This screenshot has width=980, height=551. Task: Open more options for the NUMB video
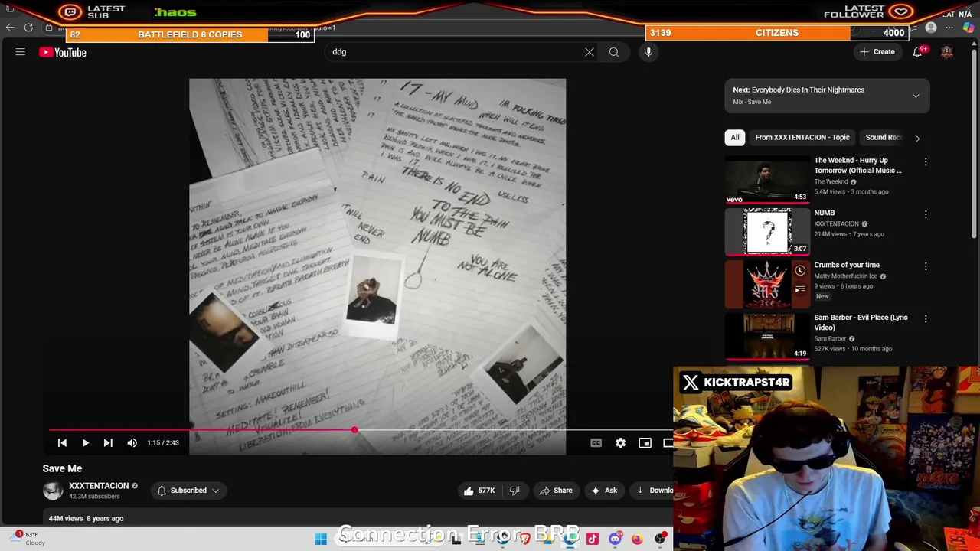tap(926, 214)
